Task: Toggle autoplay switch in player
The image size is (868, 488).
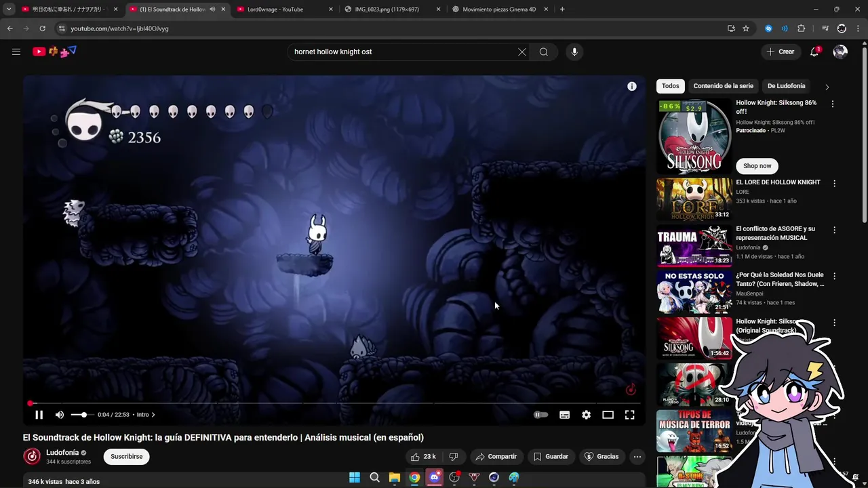Action: pyautogui.click(x=540, y=415)
